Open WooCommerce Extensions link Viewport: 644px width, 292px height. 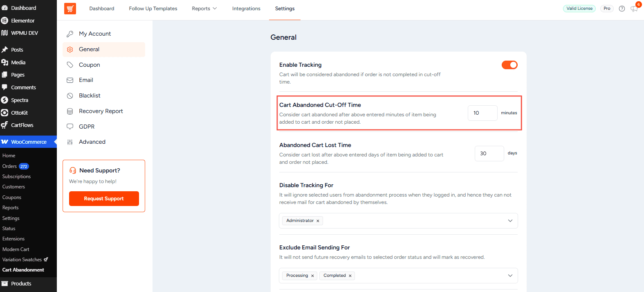(13, 239)
